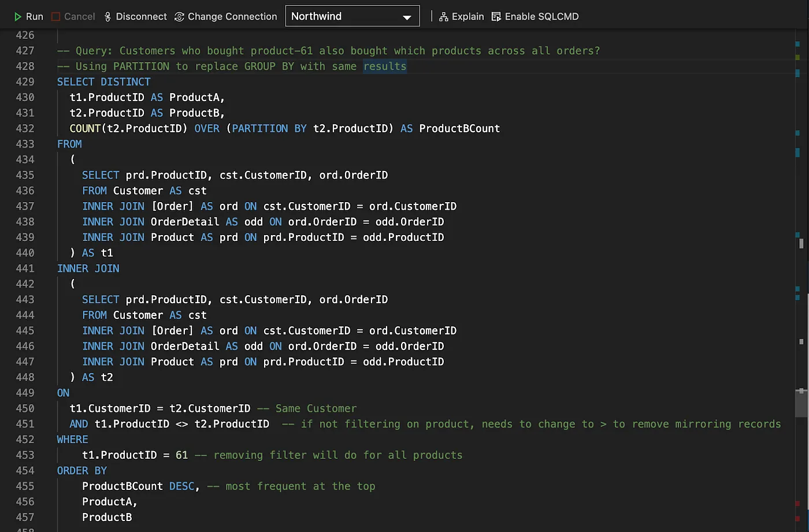Click the most frequent at the top comment
This screenshot has width=809, height=532.
[x=291, y=486]
